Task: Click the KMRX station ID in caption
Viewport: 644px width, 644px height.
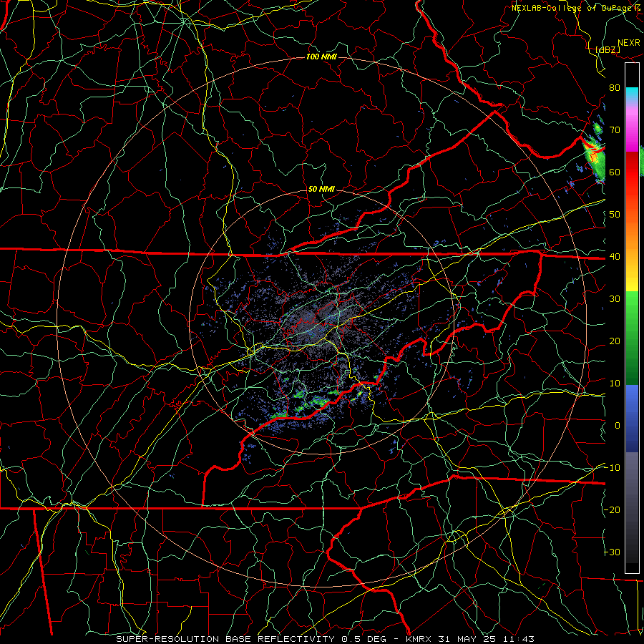Action: (420, 639)
